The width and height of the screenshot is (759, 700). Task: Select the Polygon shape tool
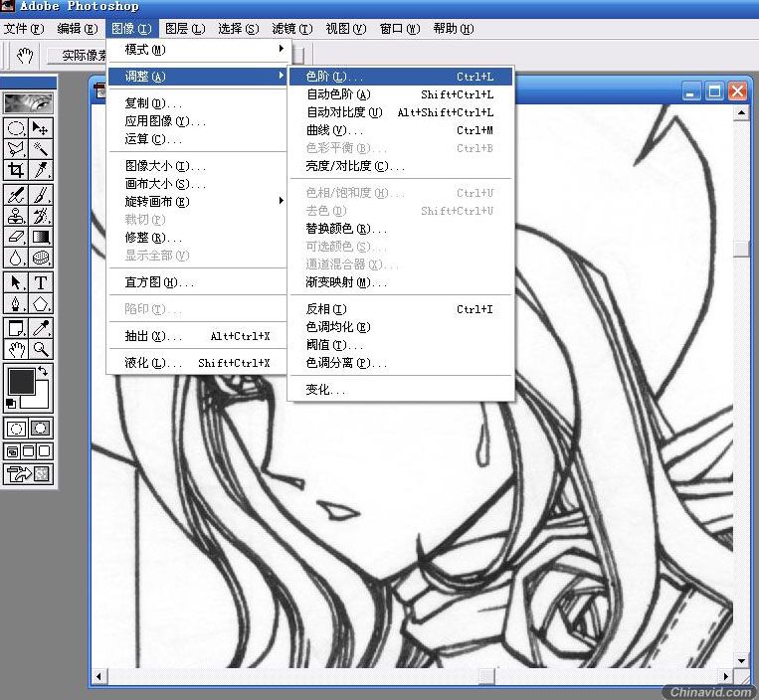tap(40, 303)
